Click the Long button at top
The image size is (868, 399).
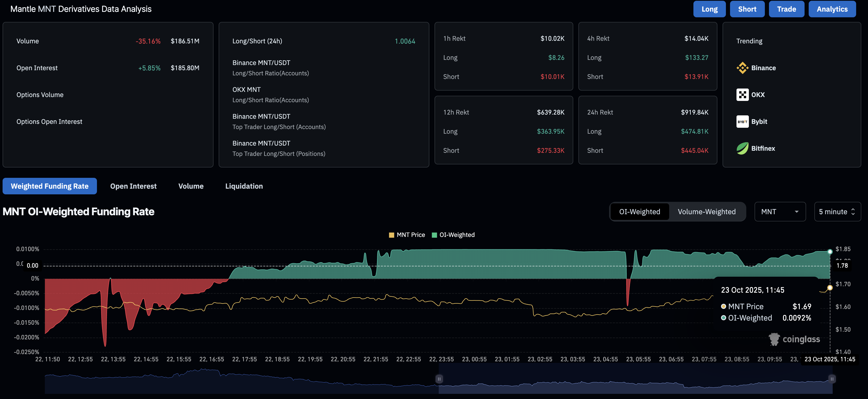click(x=709, y=9)
